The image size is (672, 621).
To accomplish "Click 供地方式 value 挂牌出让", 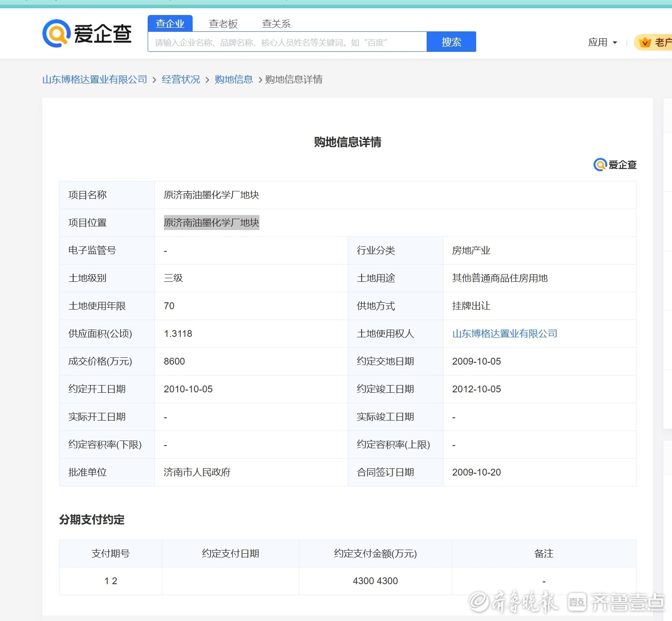I will (471, 306).
